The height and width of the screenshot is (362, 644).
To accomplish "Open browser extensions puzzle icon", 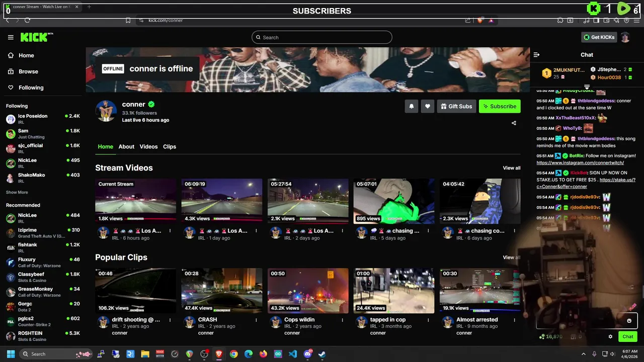I will click(x=560, y=20).
